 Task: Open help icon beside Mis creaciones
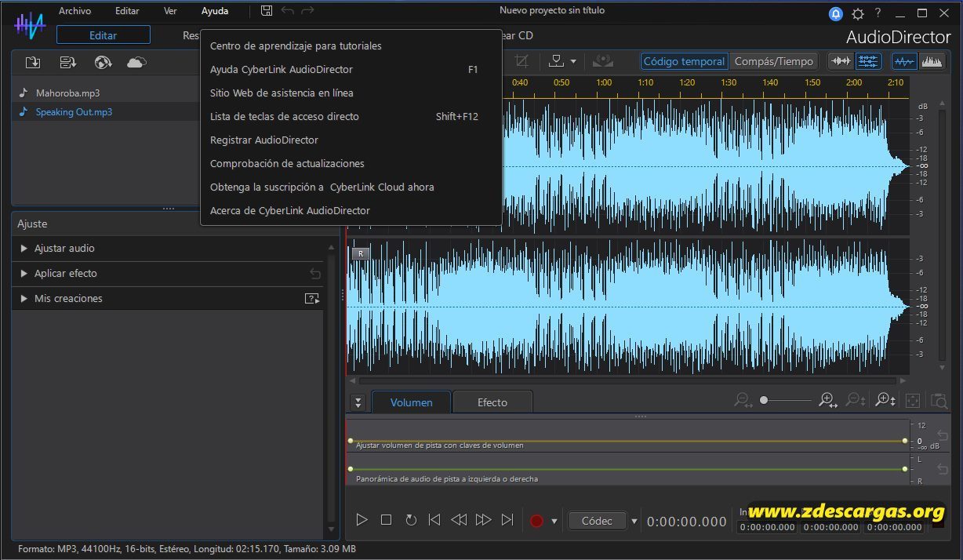click(x=312, y=298)
